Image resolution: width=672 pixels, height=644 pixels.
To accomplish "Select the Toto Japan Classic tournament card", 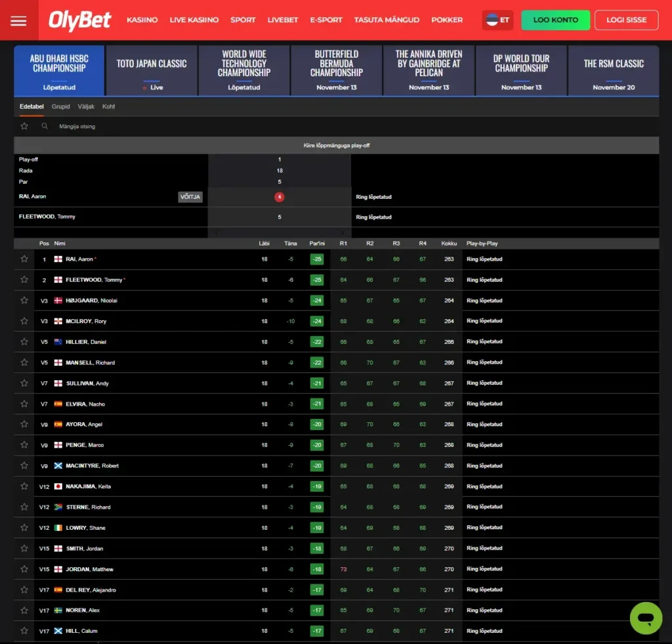I will [x=152, y=71].
